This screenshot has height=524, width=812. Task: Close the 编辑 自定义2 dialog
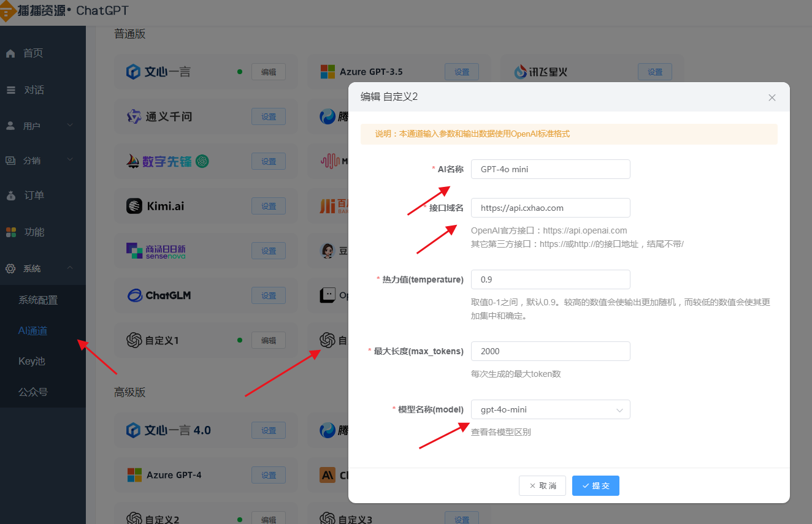pyautogui.click(x=772, y=97)
